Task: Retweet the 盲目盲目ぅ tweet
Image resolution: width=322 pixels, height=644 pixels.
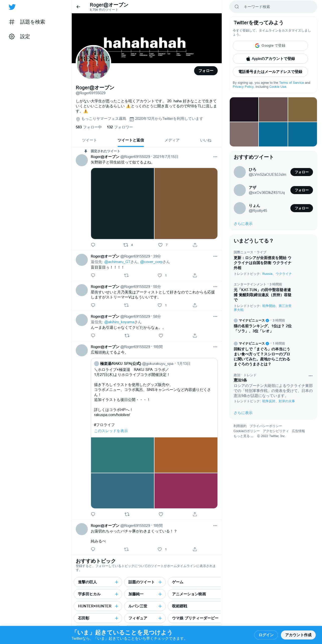Action: pyautogui.click(x=126, y=275)
